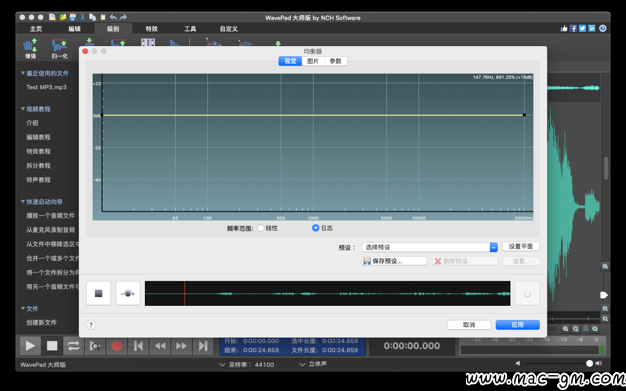Click the Copy icon in title toolbar
Viewport: 626px width, 391px height.
(x=93, y=17)
